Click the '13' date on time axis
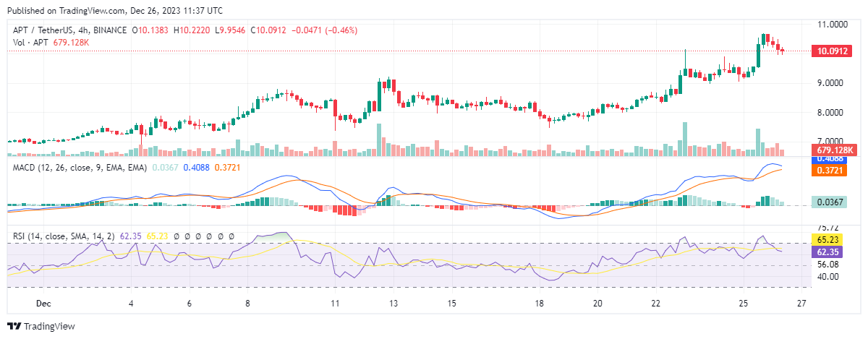The height and width of the screenshot is (339, 868). (393, 304)
